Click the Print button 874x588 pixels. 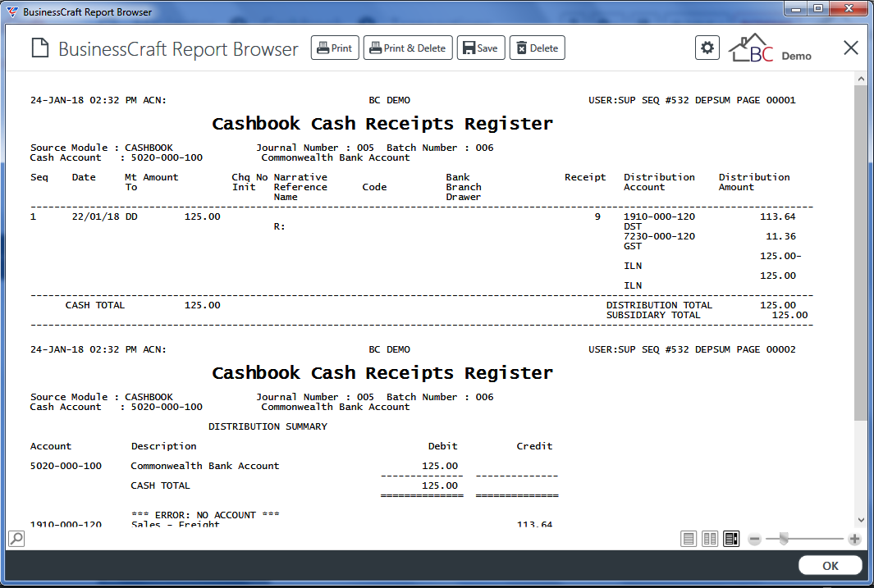coord(335,48)
